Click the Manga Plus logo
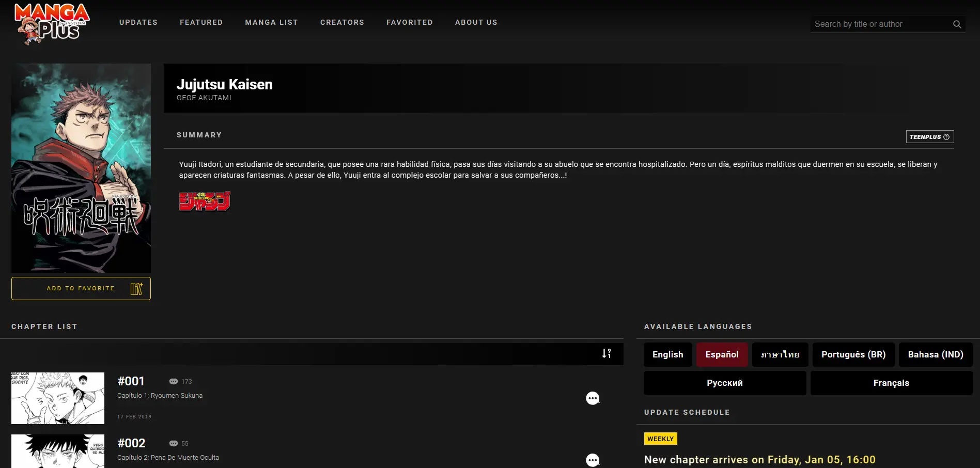980x468 pixels. [x=52, y=24]
